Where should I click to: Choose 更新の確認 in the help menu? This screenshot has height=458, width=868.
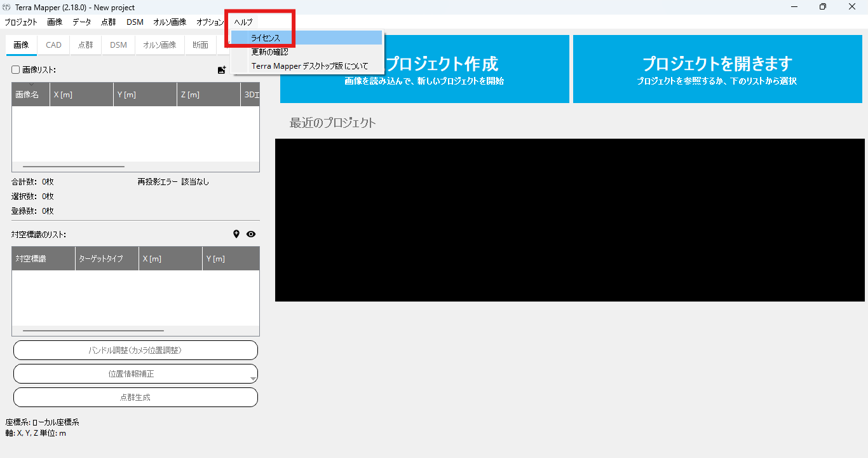pyautogui.click(x=269, y=52)
